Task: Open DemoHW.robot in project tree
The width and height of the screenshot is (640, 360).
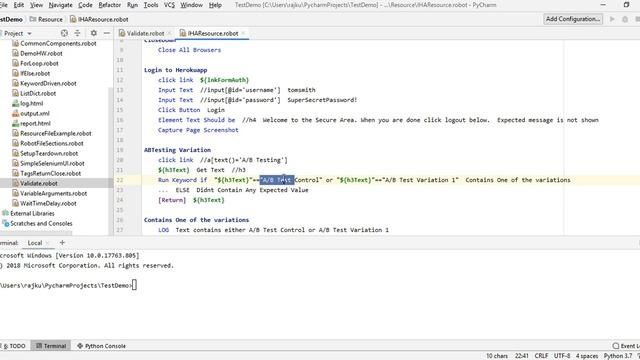Action: (41, 53)
